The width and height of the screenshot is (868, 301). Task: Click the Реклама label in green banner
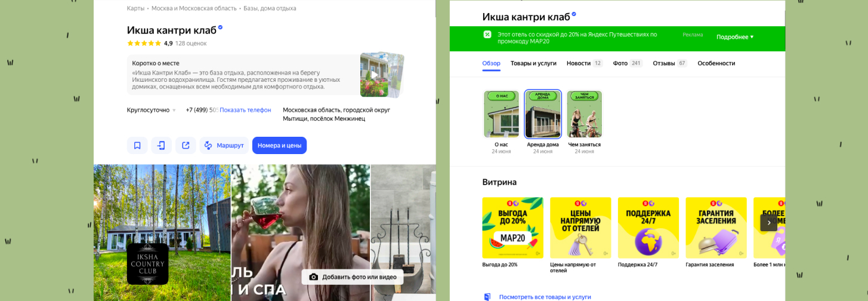pos(693,35)
